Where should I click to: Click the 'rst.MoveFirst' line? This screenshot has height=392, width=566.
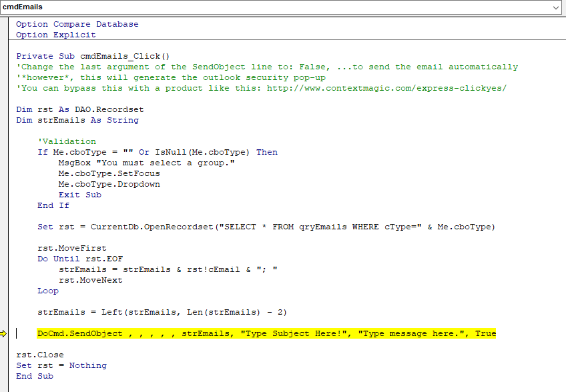72,249
